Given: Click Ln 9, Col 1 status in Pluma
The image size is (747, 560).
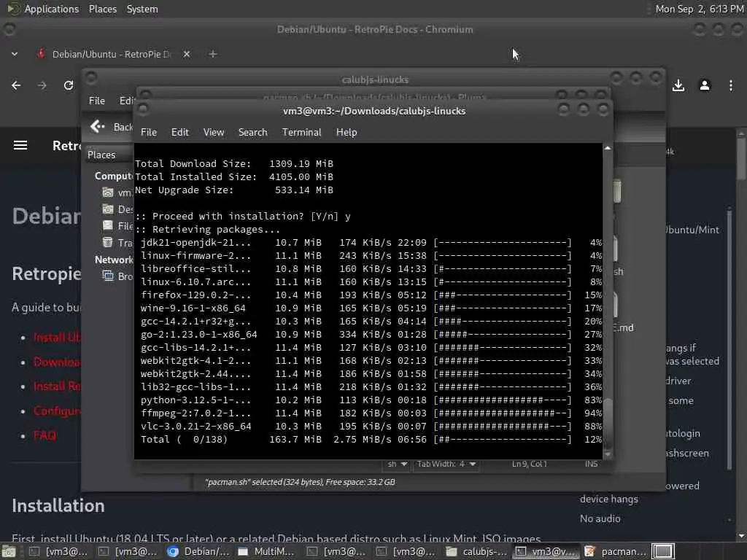Looking at the screenshot, I should tap(530, 464).
